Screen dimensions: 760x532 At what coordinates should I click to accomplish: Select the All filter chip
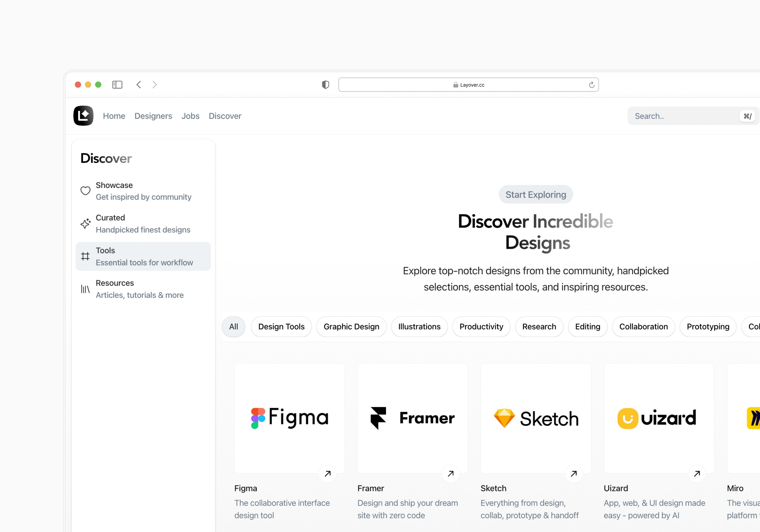pos(233,326)
